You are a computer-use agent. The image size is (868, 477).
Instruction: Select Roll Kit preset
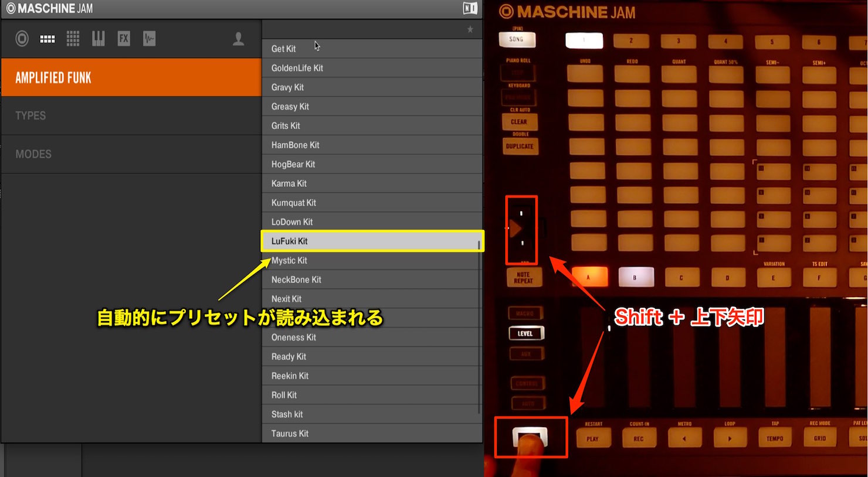click(372, 395)
